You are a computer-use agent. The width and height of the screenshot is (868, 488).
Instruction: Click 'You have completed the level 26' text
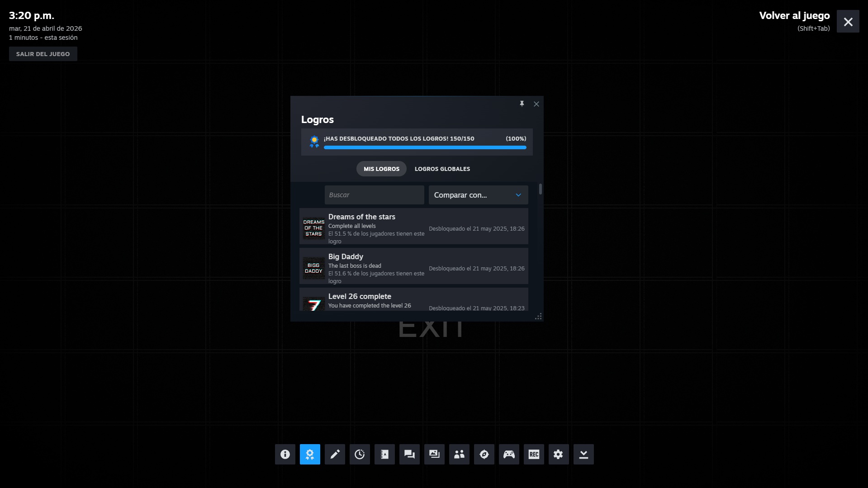tap(370, 306)
